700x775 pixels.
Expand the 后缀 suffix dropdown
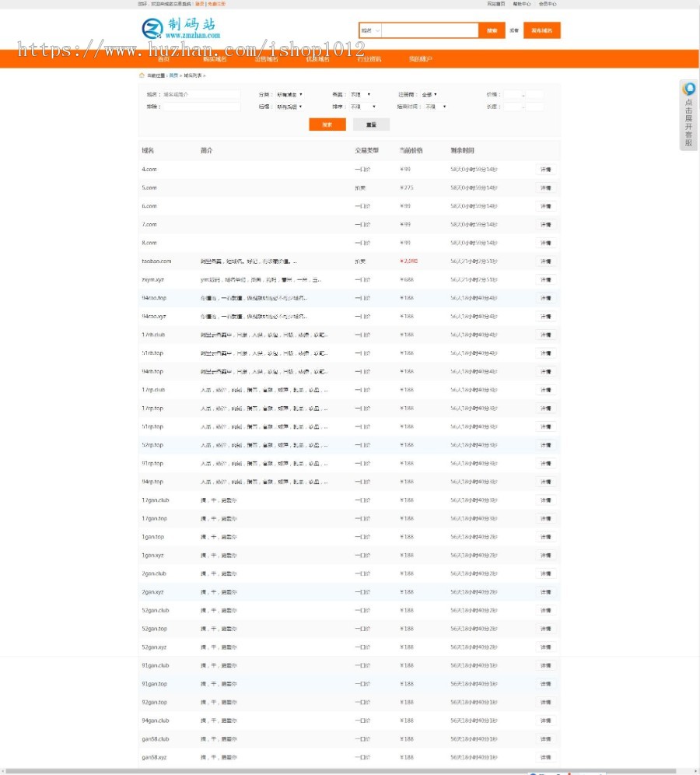(x=289, y=107)
